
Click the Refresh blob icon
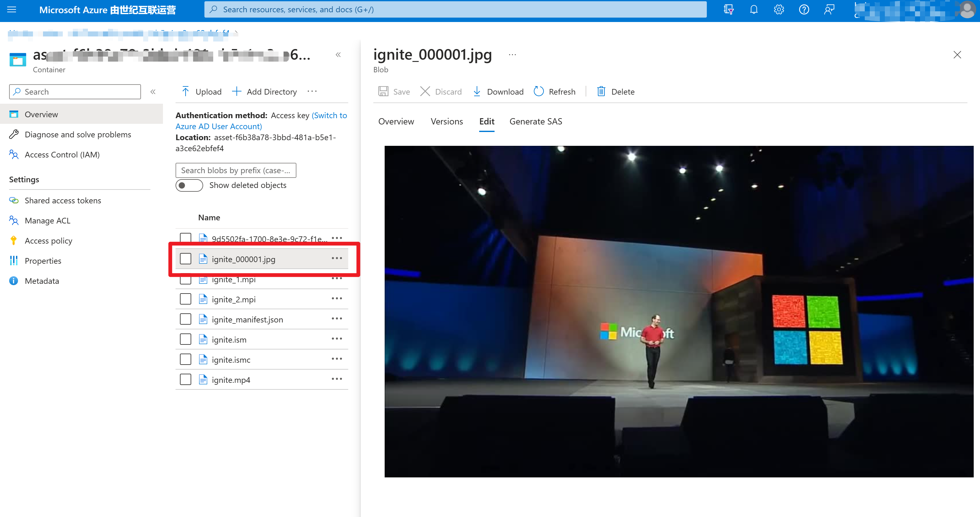(x=539, y=91)
